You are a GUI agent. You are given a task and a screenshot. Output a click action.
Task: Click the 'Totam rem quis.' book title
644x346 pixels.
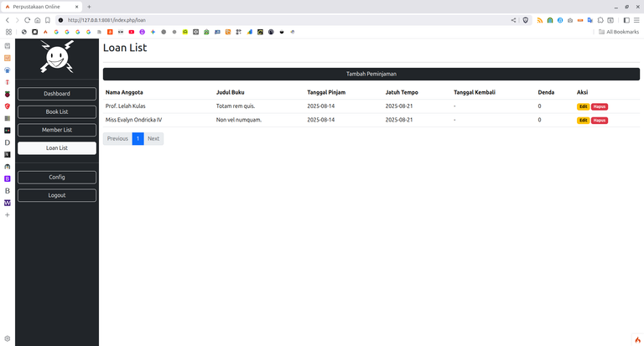236,106
